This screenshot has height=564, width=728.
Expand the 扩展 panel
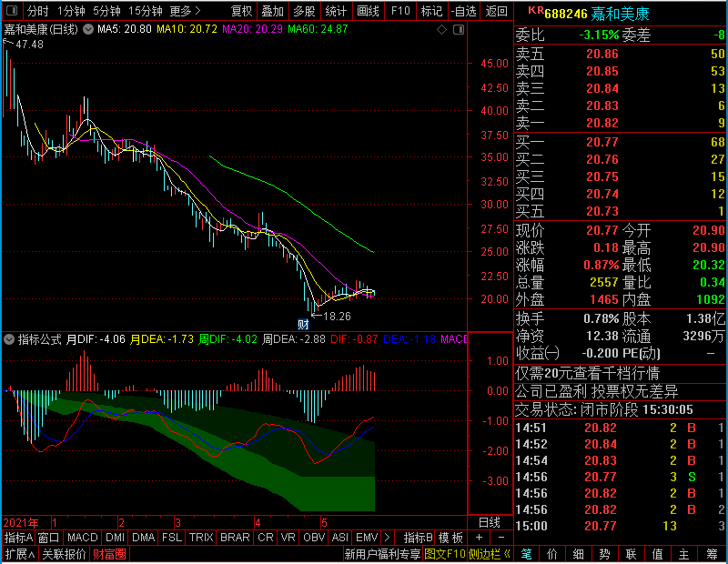click(x=20, y=554)
